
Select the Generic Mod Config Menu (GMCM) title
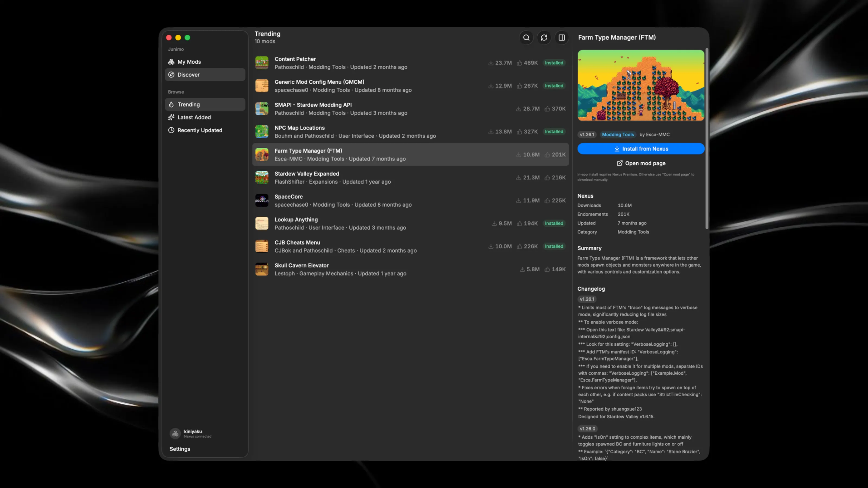click(x=320, y=82)
